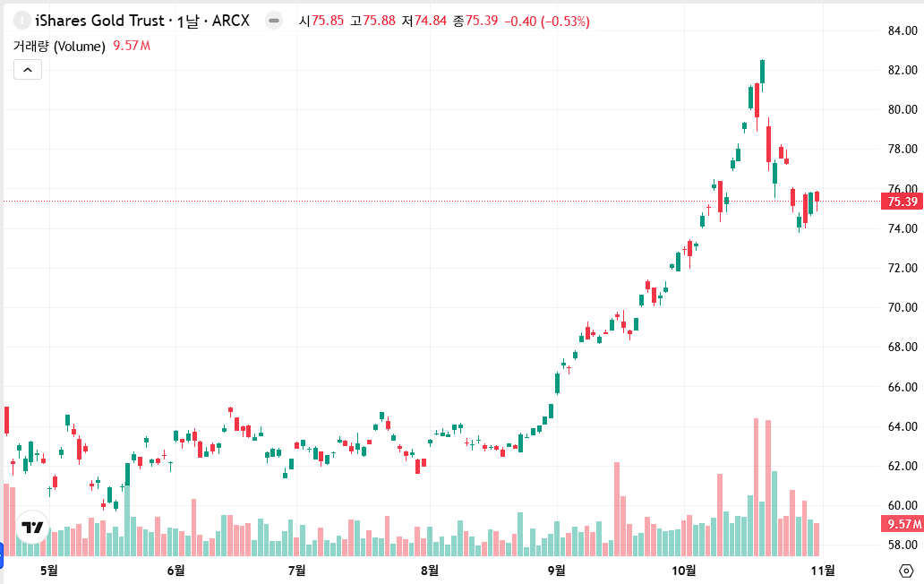Open chart settings gear icon
This screenshot has height=584, width=924.
point(906,571)
